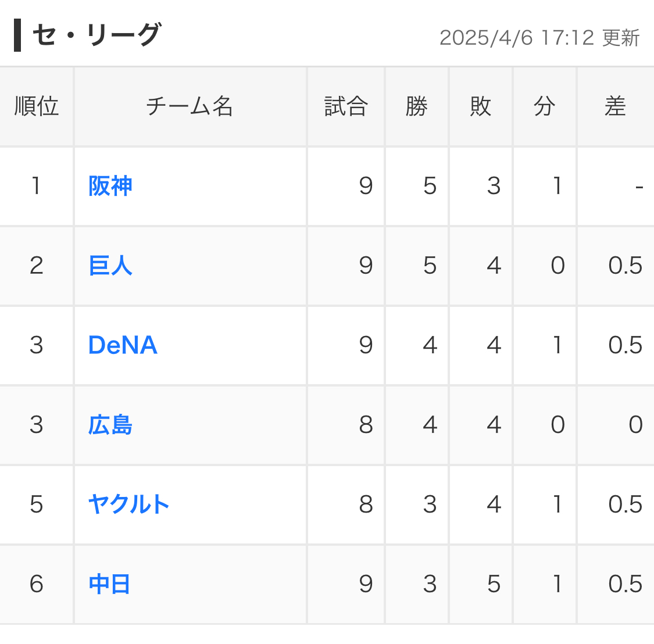Click the 分 column header

tap(544, 106)
